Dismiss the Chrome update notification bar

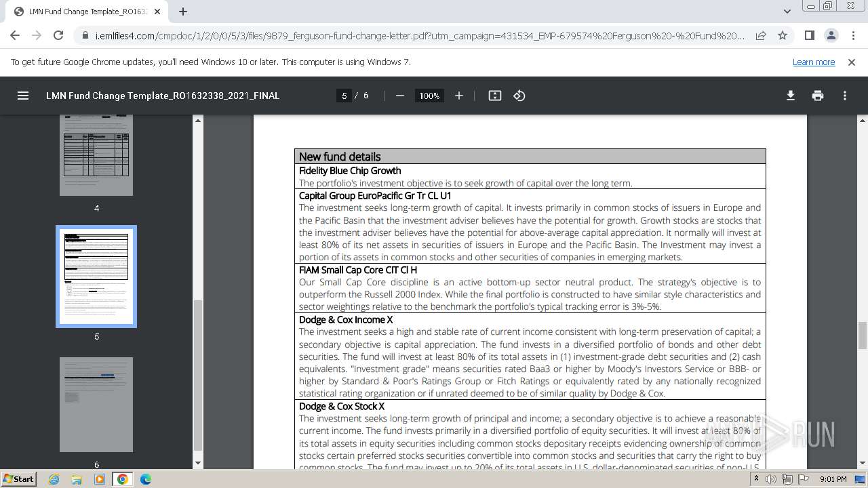pyautogui.click(x=852, y=62)
